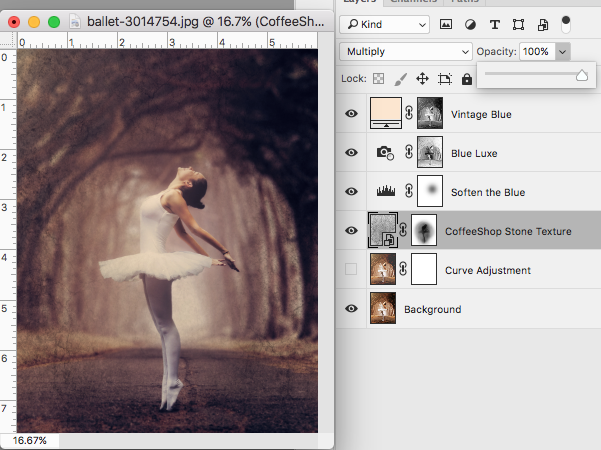Viewport: 601px width, 450px height.
Task: Click link icon on Soften the Blue layer
Action: [x=409, y=191]
